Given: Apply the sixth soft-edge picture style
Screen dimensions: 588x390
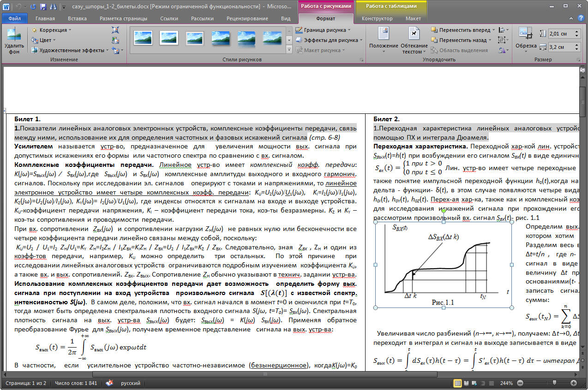Looking at the screenshot, I should tap(272, 38).
